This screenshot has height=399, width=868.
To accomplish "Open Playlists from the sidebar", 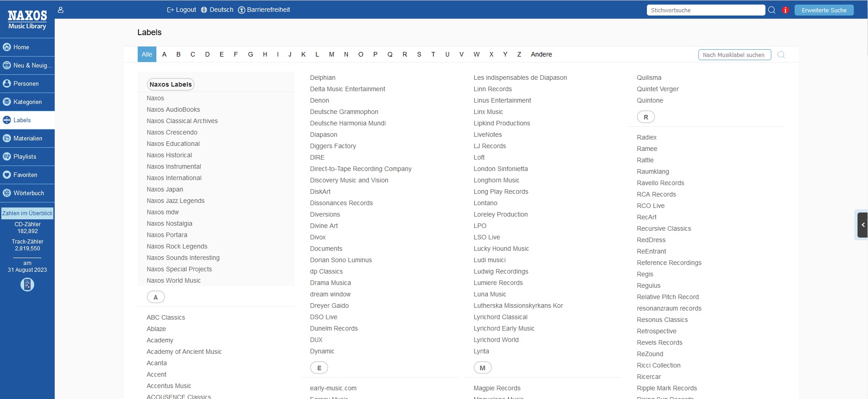I will pos(25,156).
